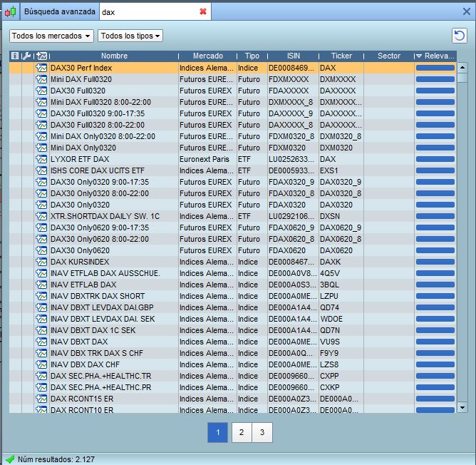Open chart icon for INAV ETFLAB DAX AUSSCHUE.

coord(41,273)
